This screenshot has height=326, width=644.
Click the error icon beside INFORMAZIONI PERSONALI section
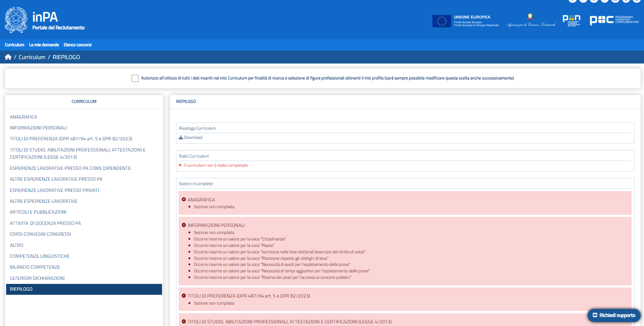tap(184, 225)
